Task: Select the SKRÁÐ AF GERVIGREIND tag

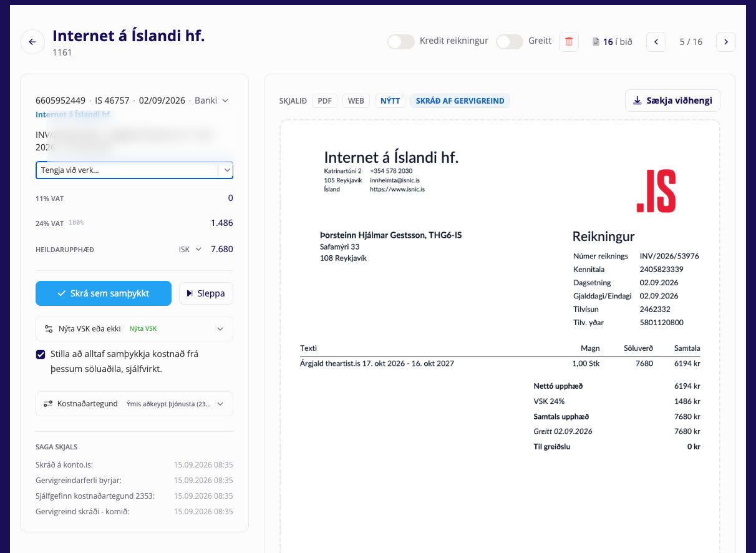Action: [x=460, y=100]
